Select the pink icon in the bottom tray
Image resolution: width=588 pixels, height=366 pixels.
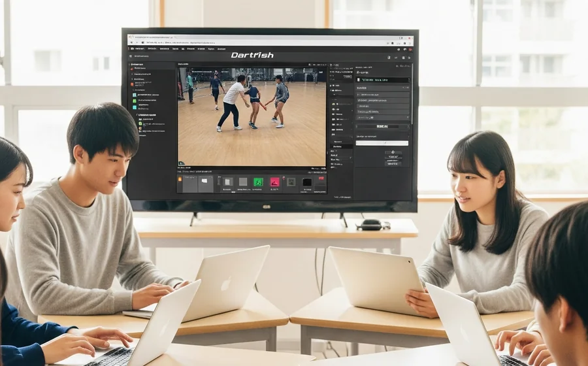tap(275, 182)
